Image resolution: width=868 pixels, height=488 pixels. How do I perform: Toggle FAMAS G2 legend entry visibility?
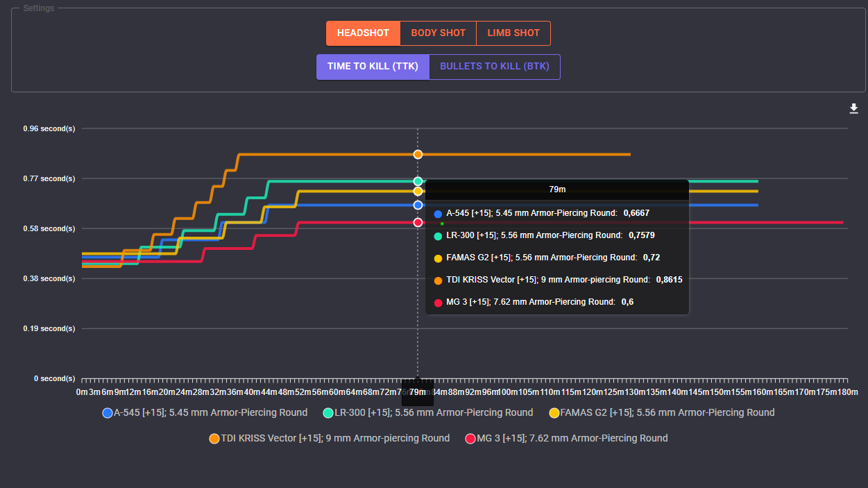point(662,412)
